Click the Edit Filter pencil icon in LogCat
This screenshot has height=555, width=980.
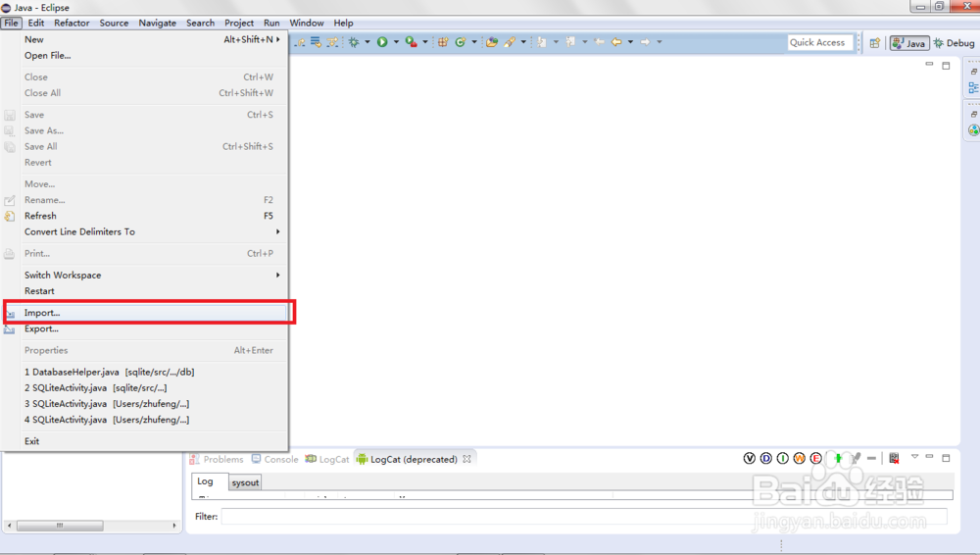855,459
